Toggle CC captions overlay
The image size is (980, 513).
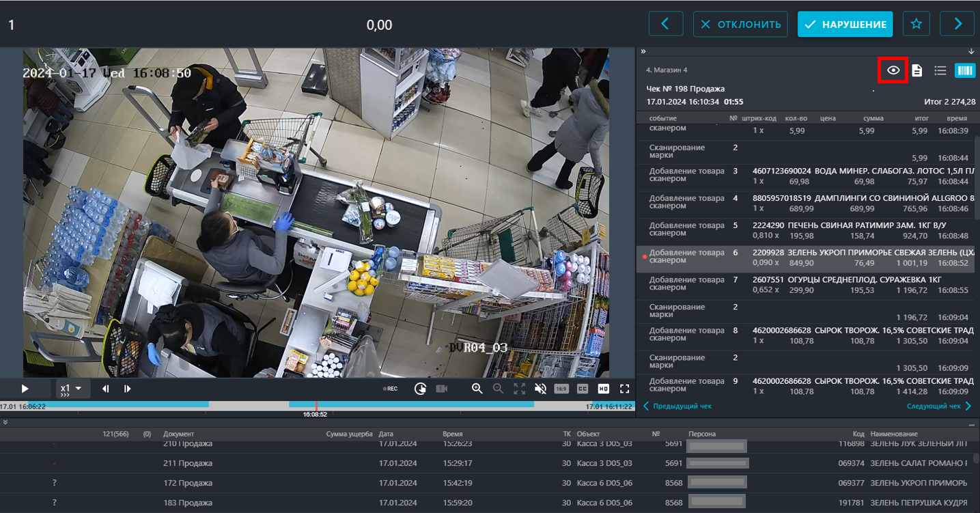point(583,389)
